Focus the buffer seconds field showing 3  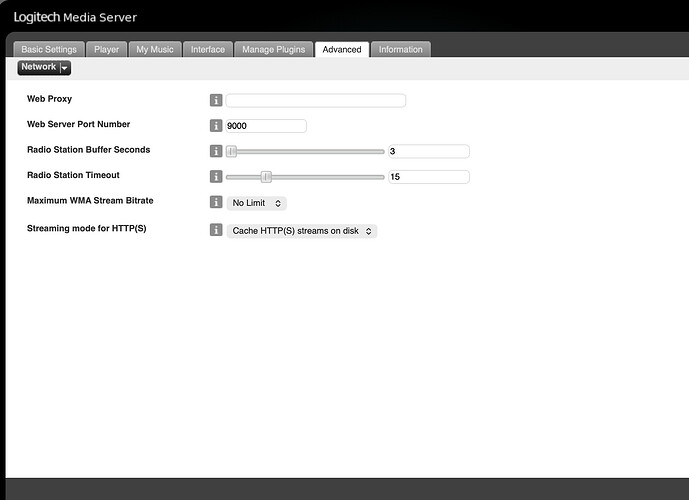[x=429, y=151]
